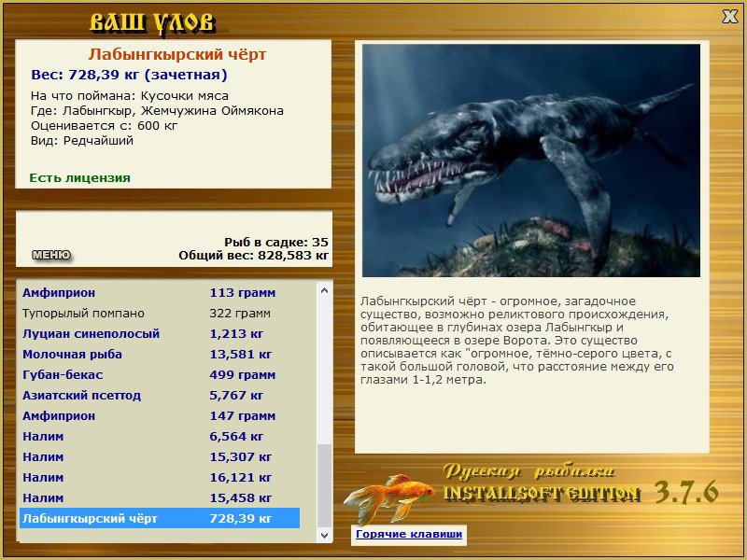Click the list scroll up arrow

coord(324,290)
